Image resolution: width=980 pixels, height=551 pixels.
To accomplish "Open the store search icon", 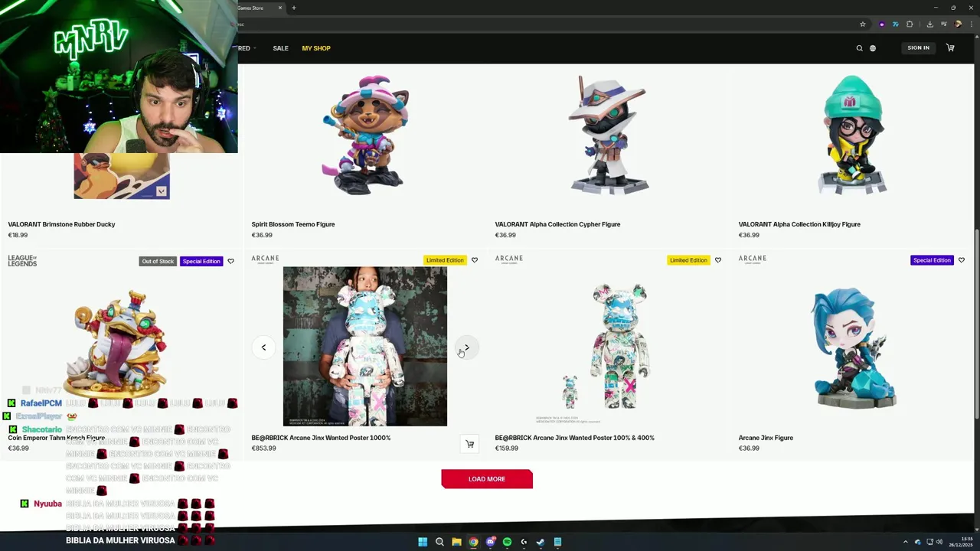I will point(859,48).
